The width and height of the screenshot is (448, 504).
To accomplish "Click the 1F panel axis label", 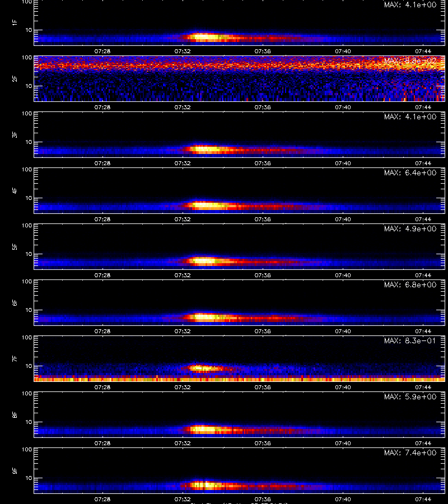I will click(x=15, y=22).
